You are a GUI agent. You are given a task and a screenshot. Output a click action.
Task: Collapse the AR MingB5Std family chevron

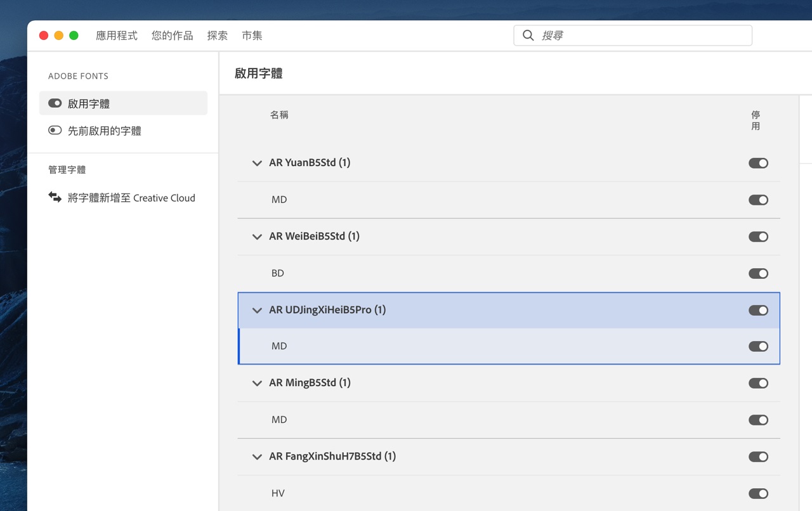[x=257, y=384]
